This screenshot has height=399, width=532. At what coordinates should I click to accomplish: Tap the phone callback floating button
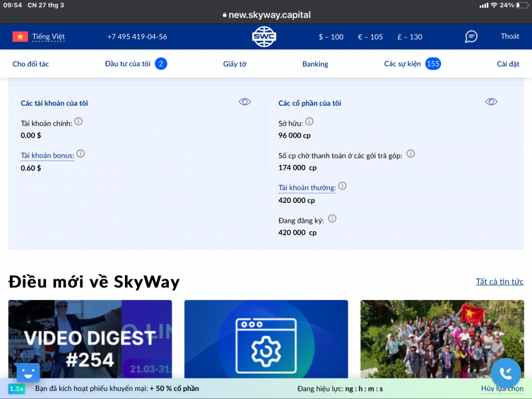[505, 373]
